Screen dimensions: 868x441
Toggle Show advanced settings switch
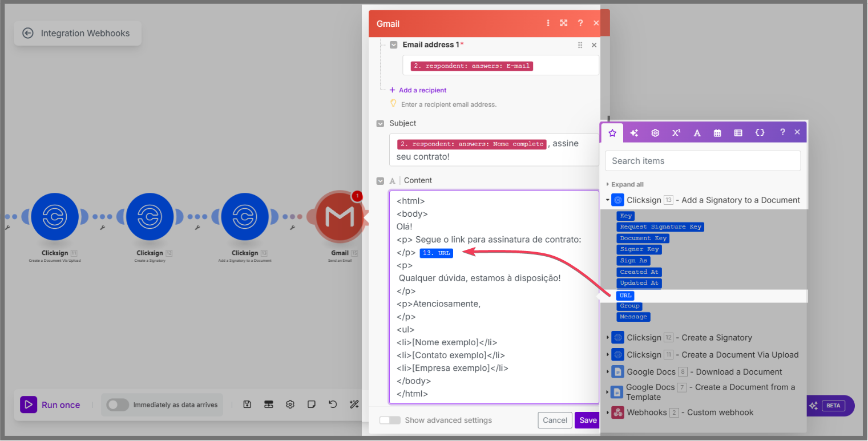click(x=390, y=420)
